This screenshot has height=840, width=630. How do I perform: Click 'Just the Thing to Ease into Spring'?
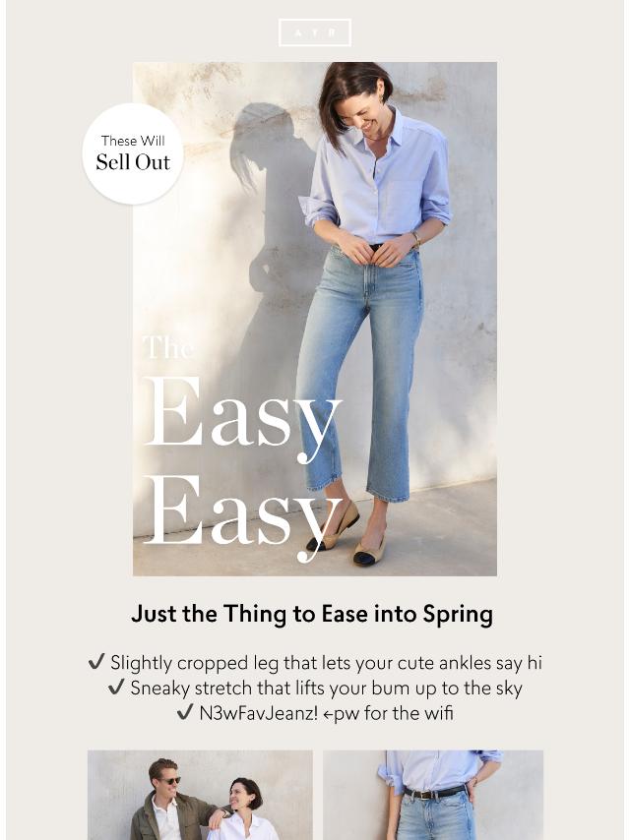click(312, 614)
